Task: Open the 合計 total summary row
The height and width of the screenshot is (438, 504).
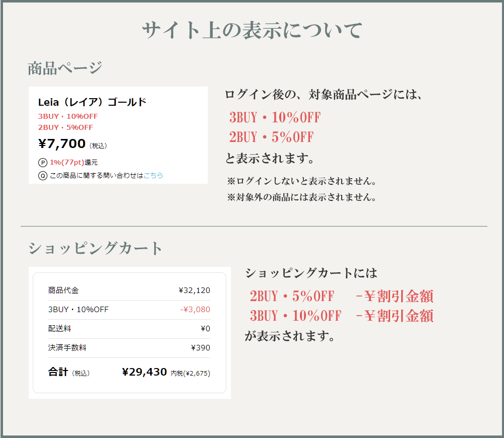Action: (x=56, y=372)
